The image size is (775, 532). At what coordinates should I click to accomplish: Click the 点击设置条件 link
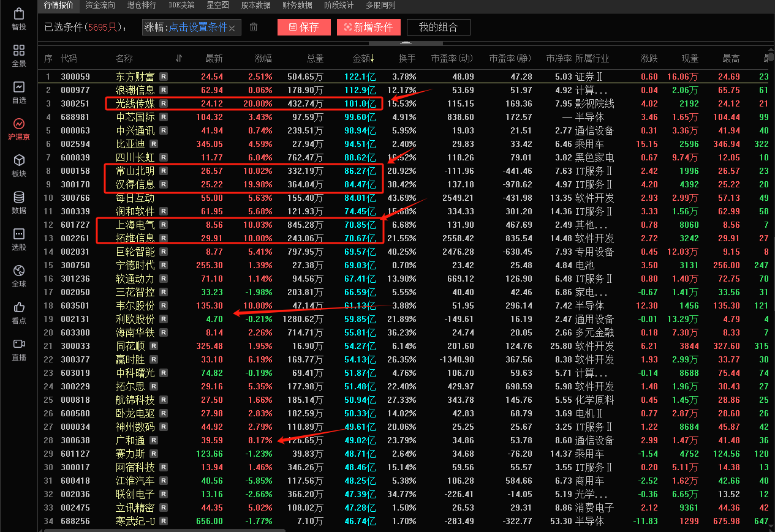[x=198, y=28]
